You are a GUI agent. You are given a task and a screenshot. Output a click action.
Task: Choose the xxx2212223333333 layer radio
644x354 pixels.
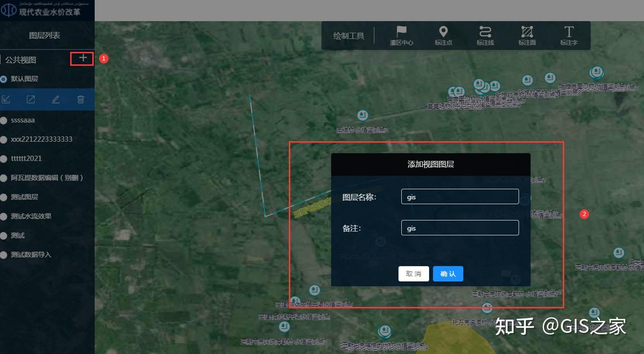pos(4,139)
